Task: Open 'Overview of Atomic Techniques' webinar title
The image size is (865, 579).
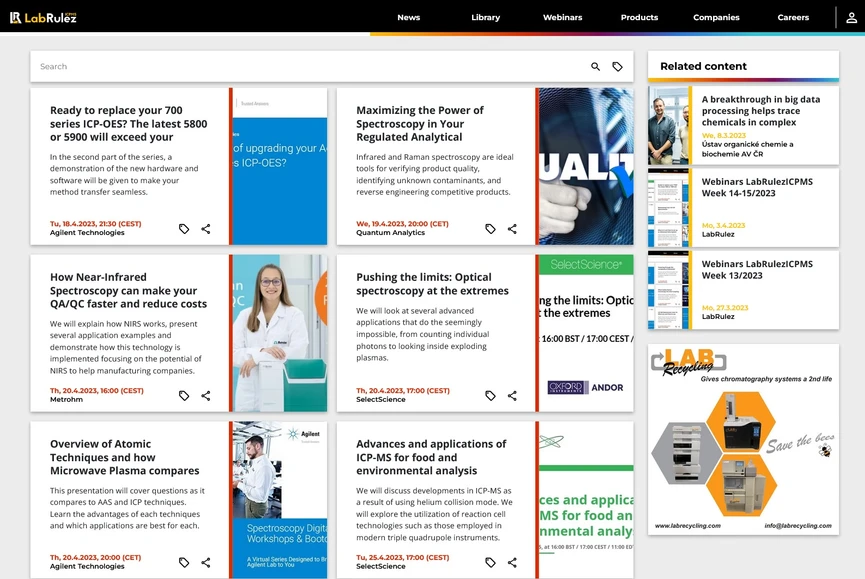Action: click(125, 457)
